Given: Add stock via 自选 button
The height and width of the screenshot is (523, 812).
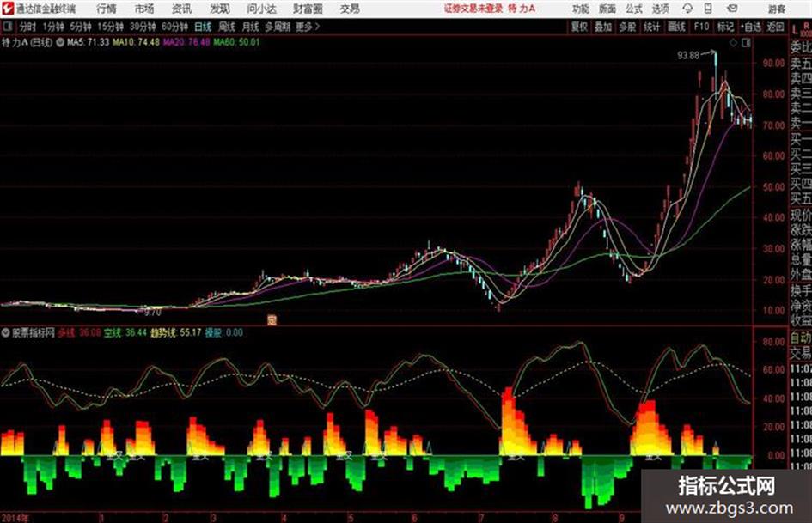Looking at the screenshot, I should tap(750, 27).
